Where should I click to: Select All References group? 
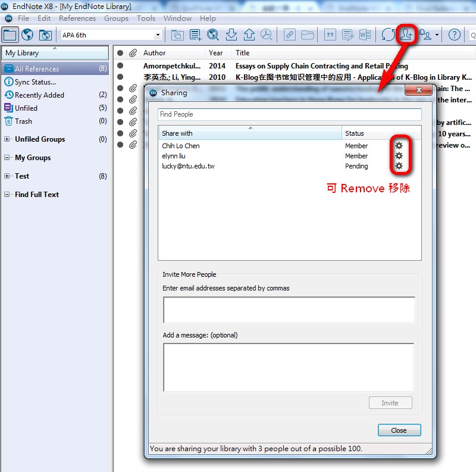pyautogui.click(x=55, y=68)
